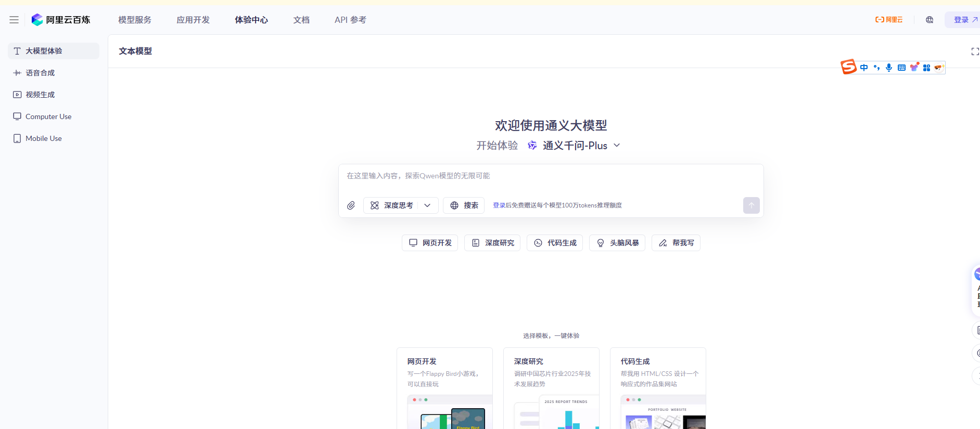Click the Portfolio Website preview thumbnail
Screen dimensions: 980x429
coord(664,412)
